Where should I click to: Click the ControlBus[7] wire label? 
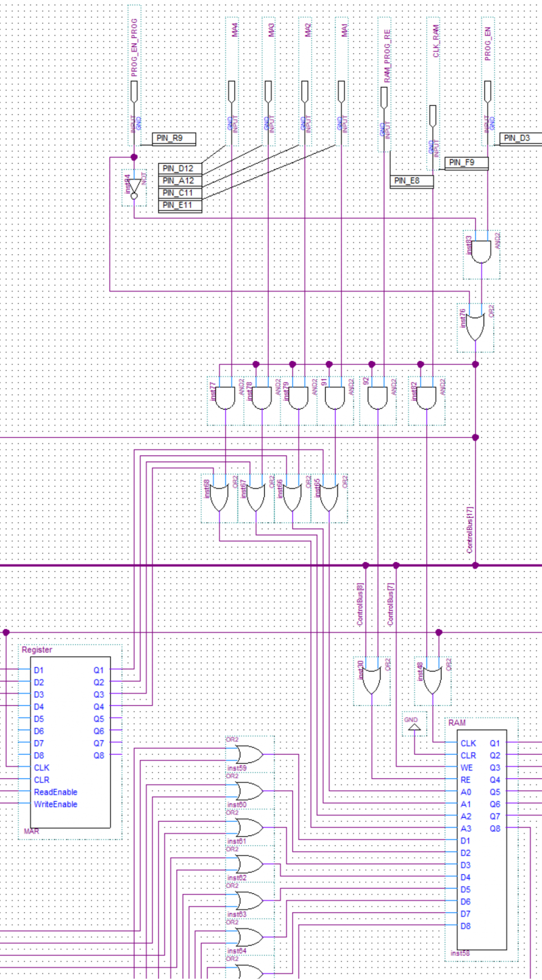point(390,604)
